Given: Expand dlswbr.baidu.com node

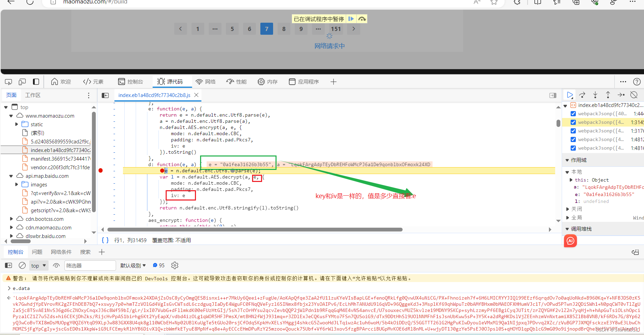Looking at the screenshot, I should point(11,236).
